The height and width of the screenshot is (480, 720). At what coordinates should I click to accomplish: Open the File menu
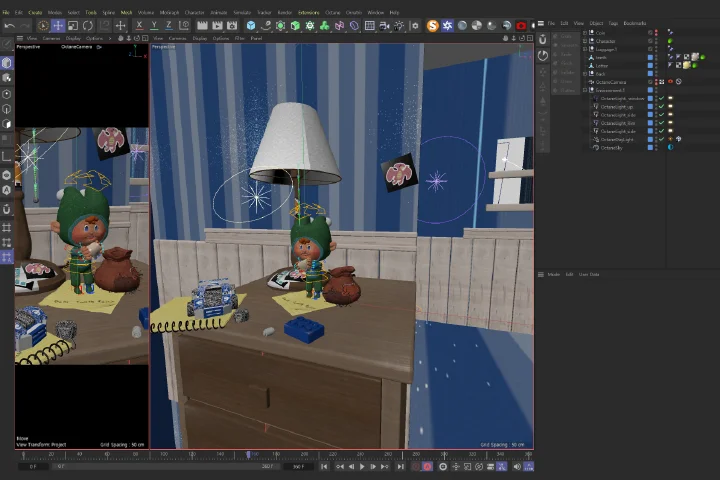coord(6,12)
